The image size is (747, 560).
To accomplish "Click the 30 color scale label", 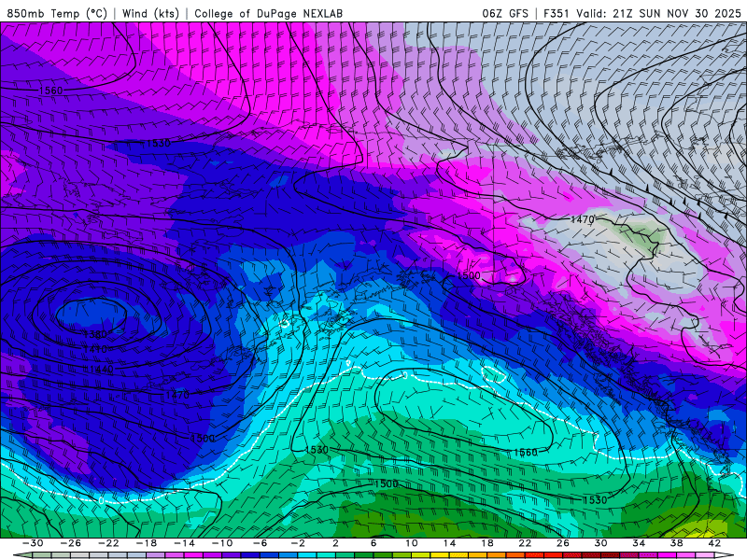I will coord(600,543).
